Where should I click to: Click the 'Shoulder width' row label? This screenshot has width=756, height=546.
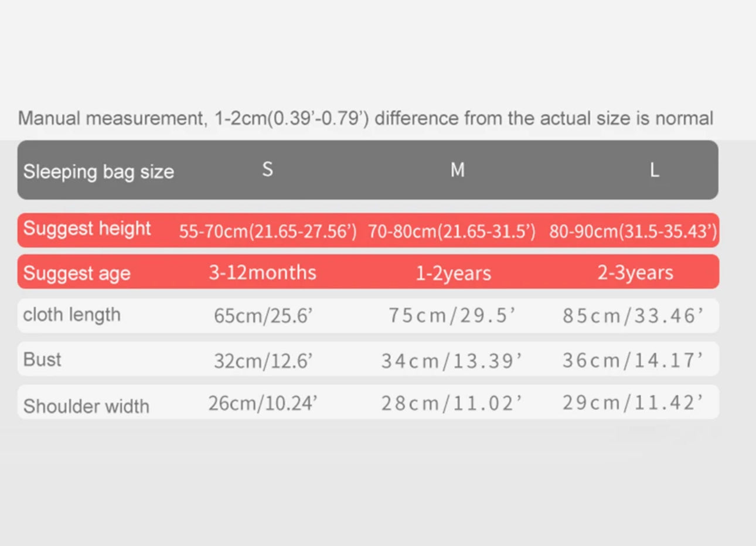pyautogui.click(x=86, y=406)
